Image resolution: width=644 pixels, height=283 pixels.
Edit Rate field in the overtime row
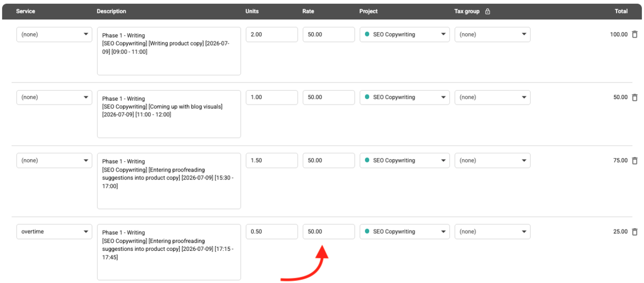[328, 232]
